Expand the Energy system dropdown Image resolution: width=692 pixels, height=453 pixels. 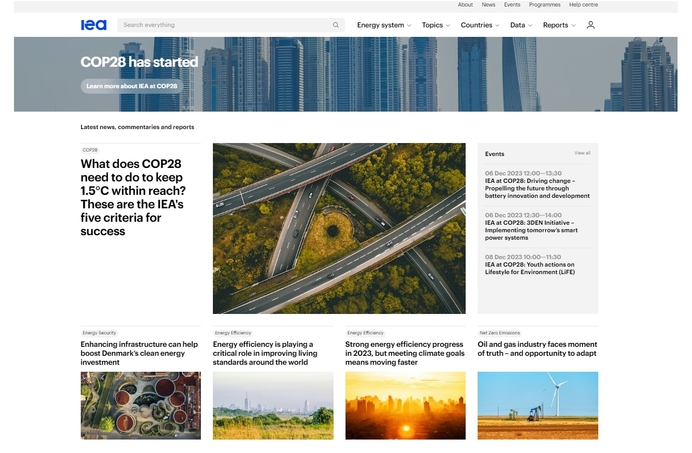[x=384, y=25]
